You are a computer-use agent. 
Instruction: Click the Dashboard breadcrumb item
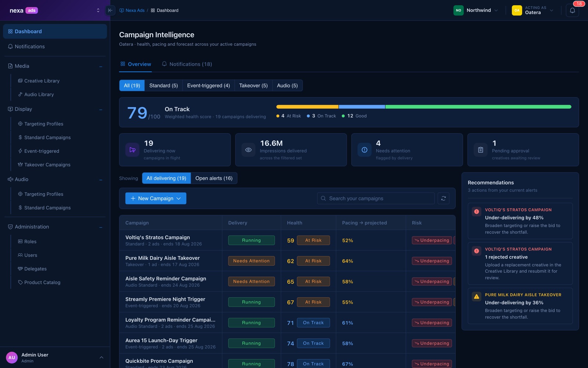pos(165,10)
